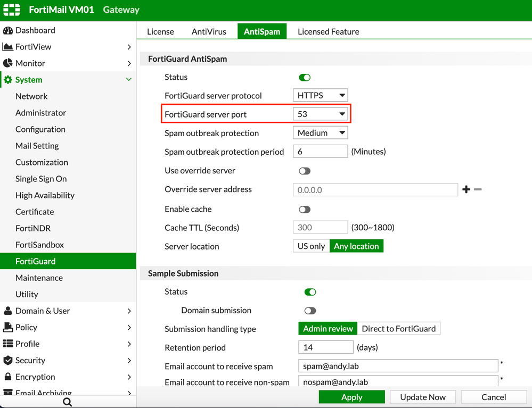The height and width of the screenshot is (408, 532).
Task: Collapse the System menu chevron
Action: [x=129, y=79]
